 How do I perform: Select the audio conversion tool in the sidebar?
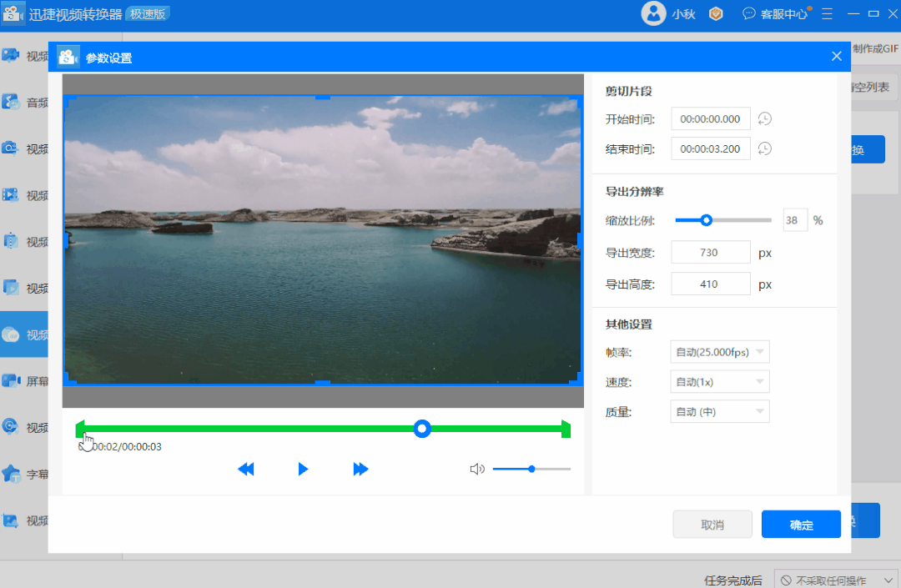click(x=25, y=102)
